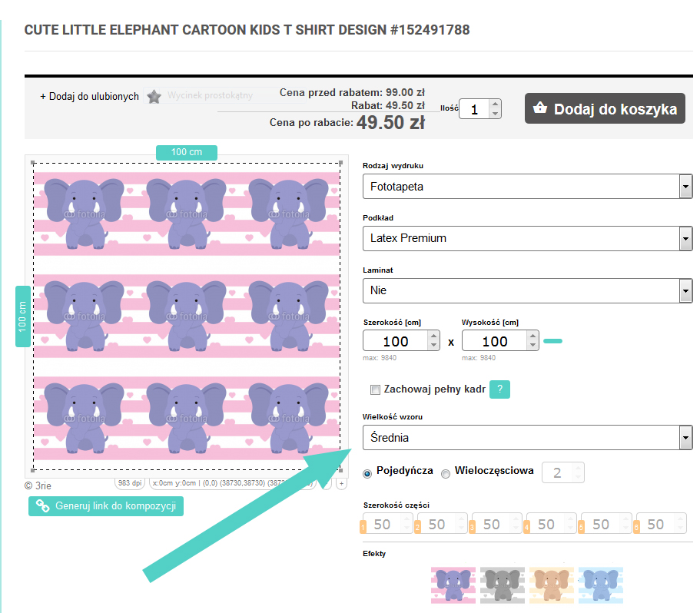This screenshot has width=700, height=613.
Task: Click the teal aspect ratio lock bar
Action: coord(552,341)
